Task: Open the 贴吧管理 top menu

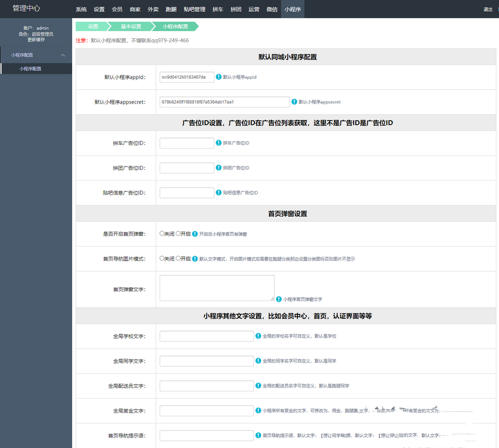Action: click(195, 9)
